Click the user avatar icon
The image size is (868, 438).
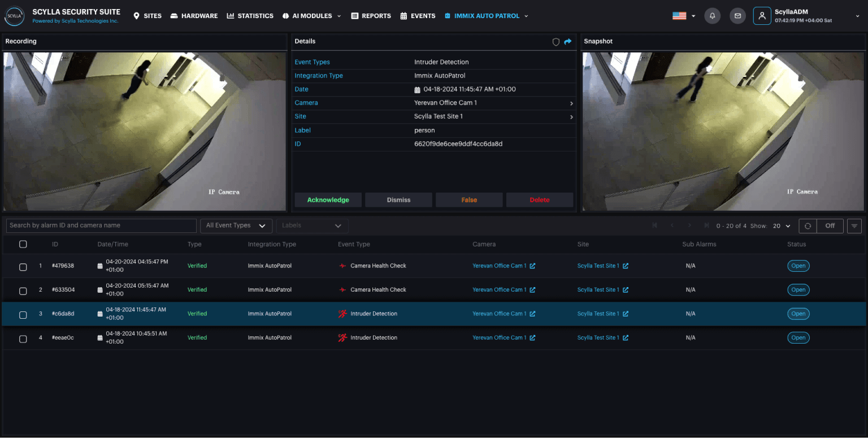click(x=762, y=16)
